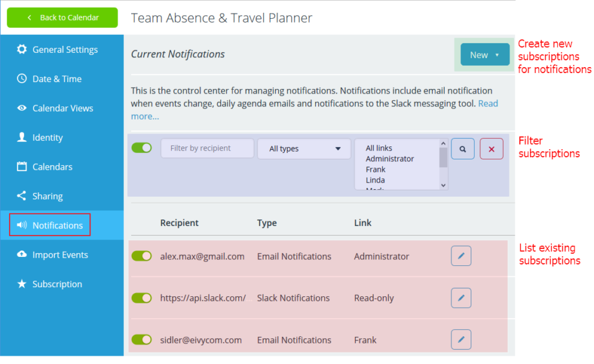This screenshot has height=364, width=594.
Task: Select Frank in the link filter list
Action: click(375, 169)
